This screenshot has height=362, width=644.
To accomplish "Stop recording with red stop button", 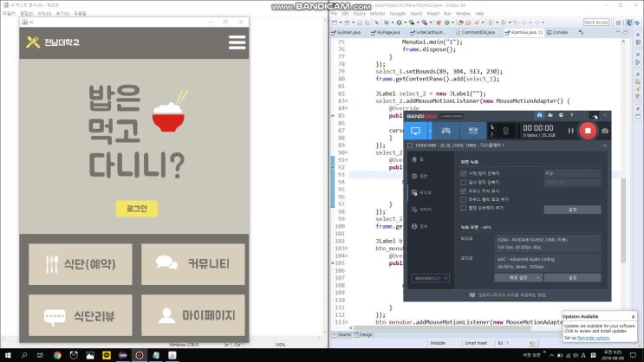I will (x=588, y=131).
